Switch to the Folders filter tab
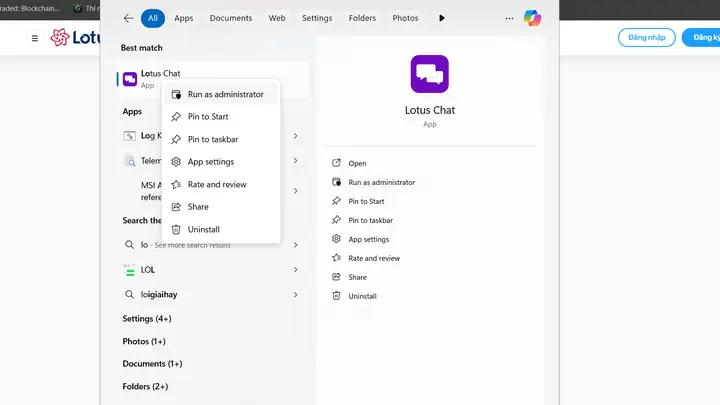The image size is (720, 405). 362,18
